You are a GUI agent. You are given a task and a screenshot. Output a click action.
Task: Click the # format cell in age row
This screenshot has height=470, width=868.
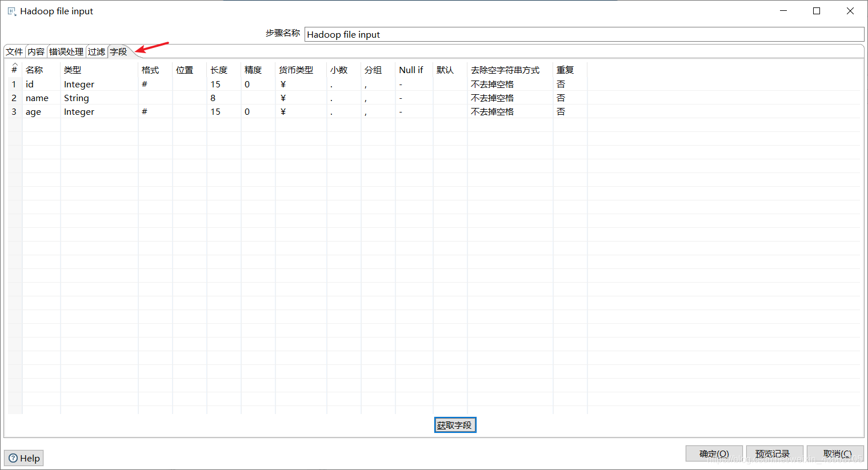(x=155, y=111)
